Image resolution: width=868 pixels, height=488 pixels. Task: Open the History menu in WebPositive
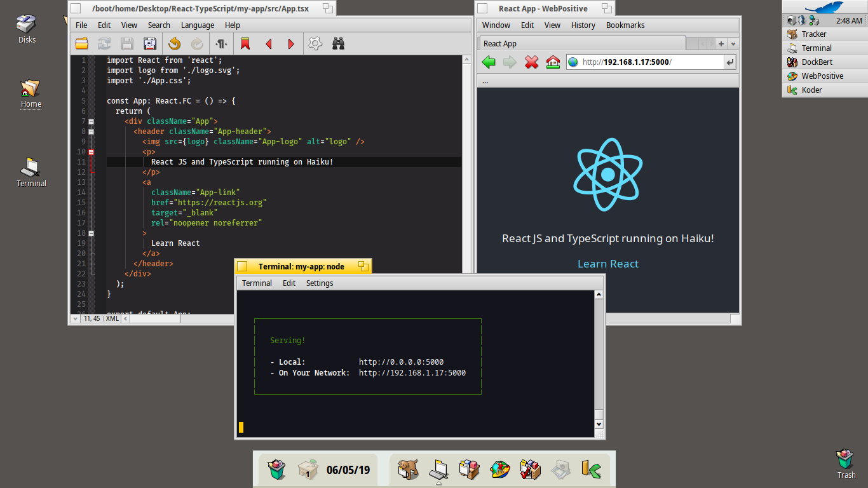583,25
